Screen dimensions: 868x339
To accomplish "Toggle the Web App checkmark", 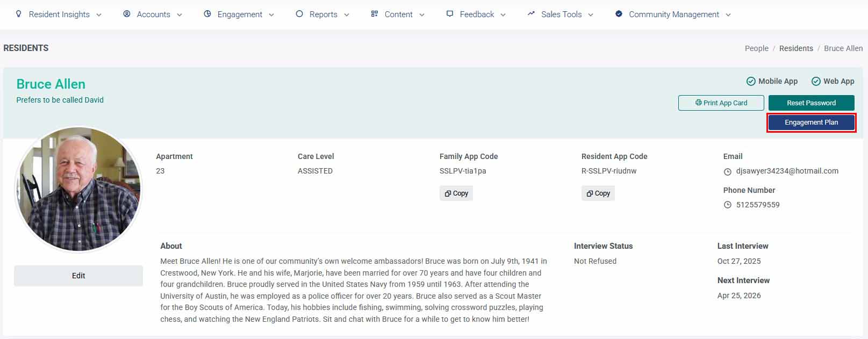I will coord(816,81).
